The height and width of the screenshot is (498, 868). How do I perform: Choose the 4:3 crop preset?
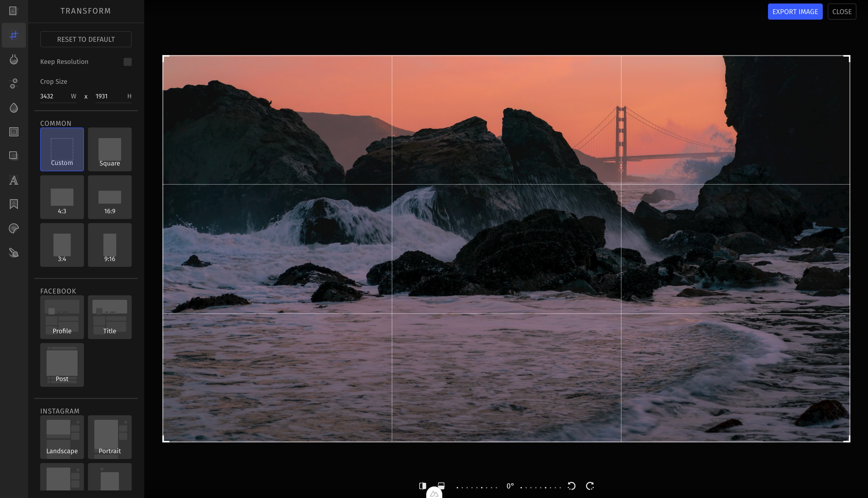point(62,197)
